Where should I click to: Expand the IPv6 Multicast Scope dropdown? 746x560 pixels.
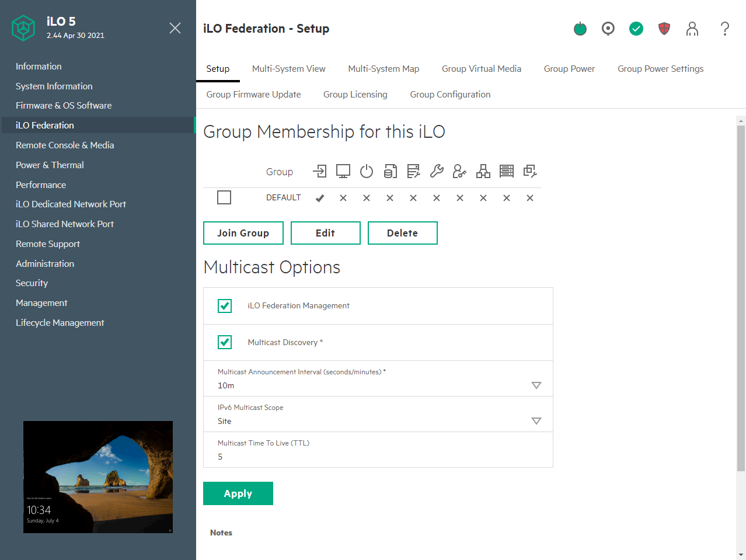point(378,414)
